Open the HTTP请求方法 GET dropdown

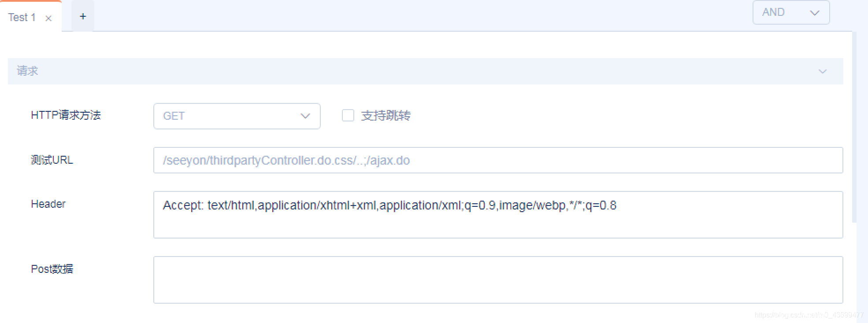pos(237,116)
